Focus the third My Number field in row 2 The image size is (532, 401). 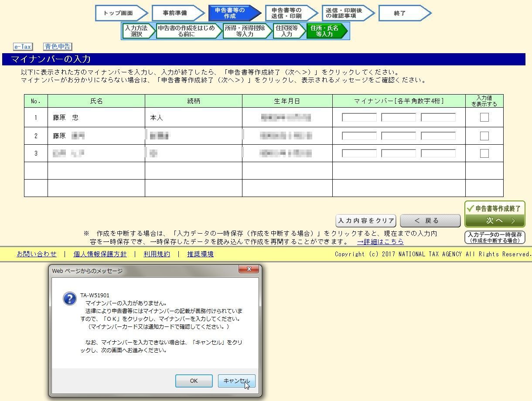point(438,136)
